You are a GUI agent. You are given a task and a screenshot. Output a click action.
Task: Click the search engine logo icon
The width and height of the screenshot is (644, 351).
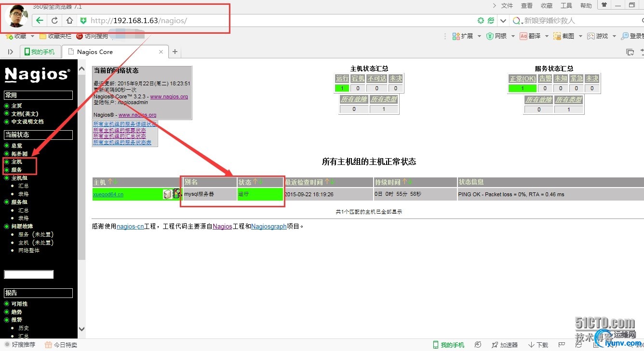517,21
